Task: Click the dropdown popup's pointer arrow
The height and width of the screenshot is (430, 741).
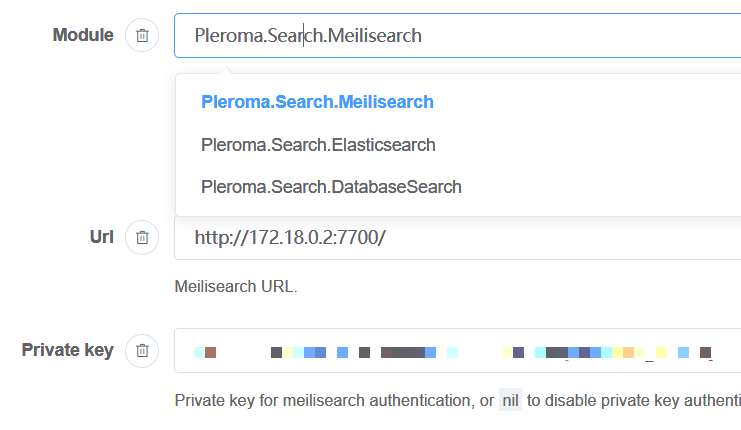Action: point(228,70)
